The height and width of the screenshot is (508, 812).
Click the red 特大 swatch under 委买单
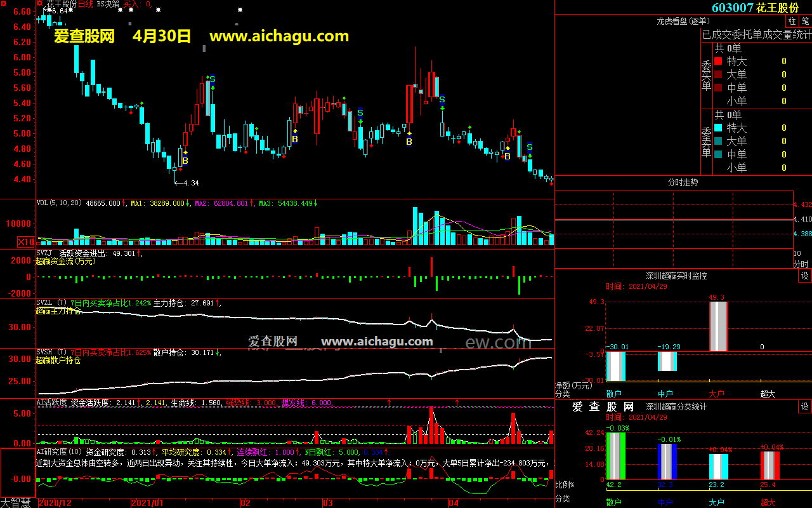718,62
